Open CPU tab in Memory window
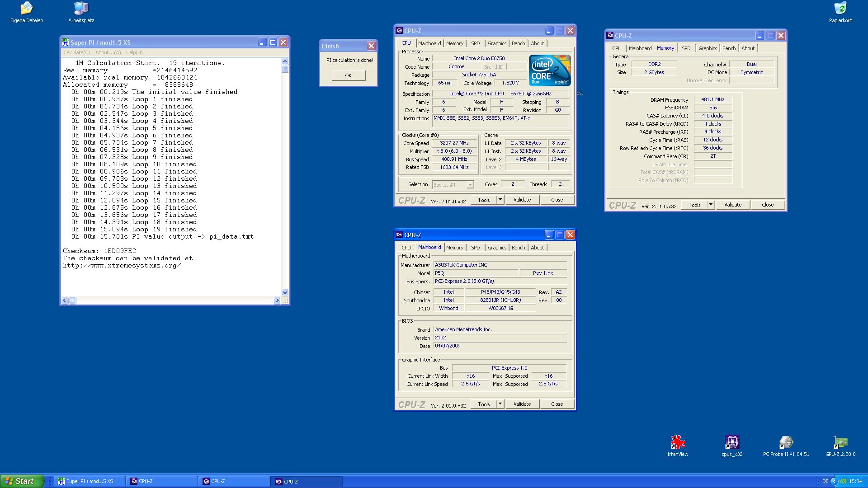Image resolution: width=868 pixels, height=488 pixels. point(617,48)
